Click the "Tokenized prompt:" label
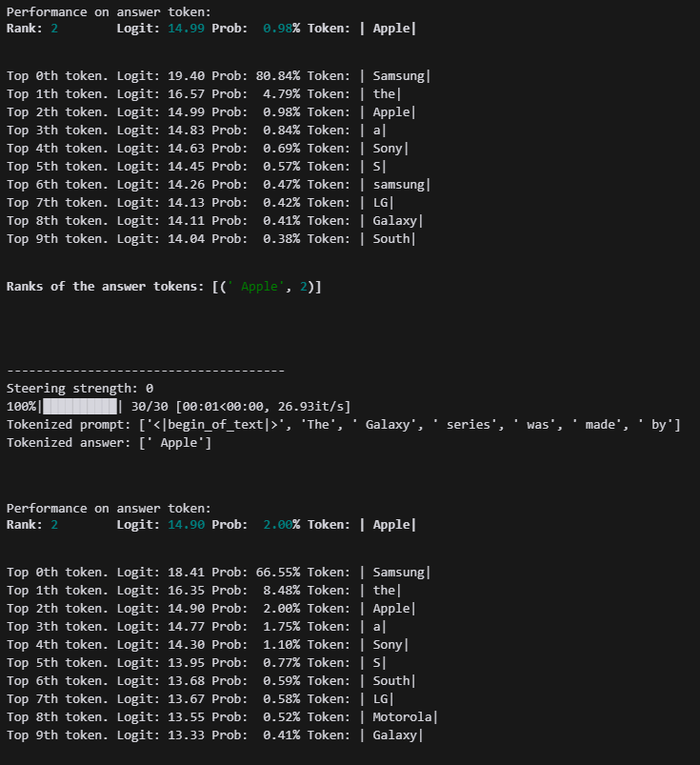Image resolution: width=700 pixels, height=765 pixels. point(69,425)
